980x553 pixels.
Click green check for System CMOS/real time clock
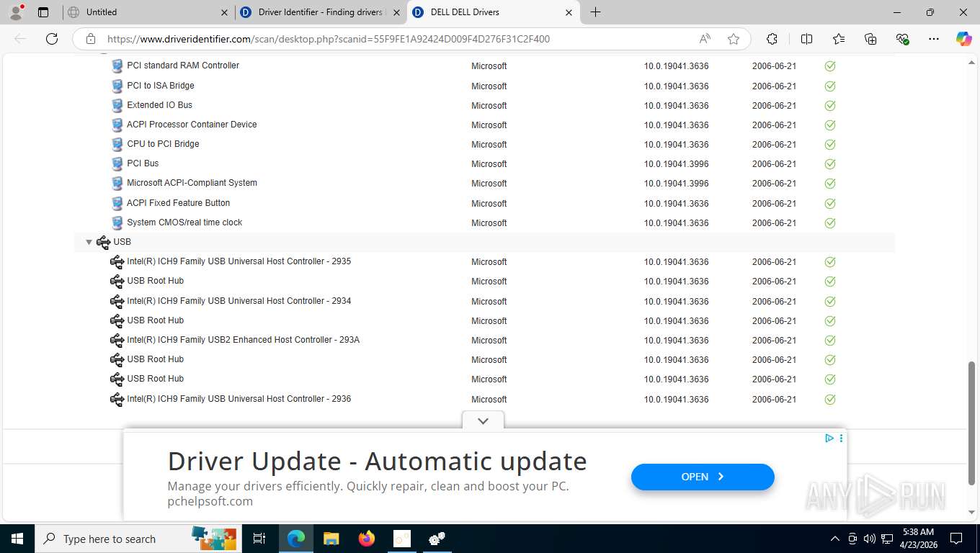[x=830, y=222]
